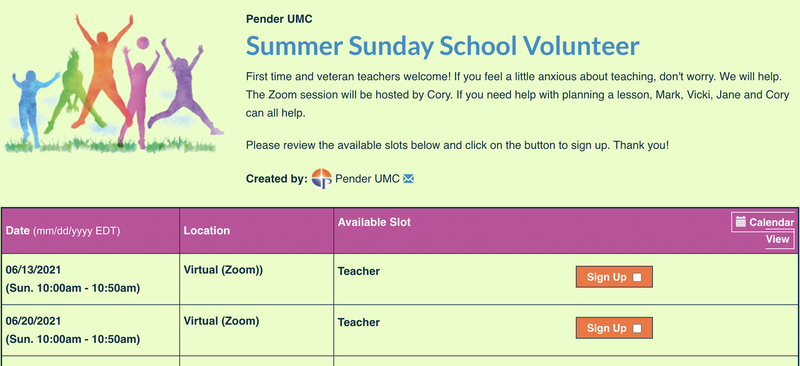Tick the checkbox for 06/20/2021 Teacher slot
Viewport: 800px width, 366px height.
[637, 328]
